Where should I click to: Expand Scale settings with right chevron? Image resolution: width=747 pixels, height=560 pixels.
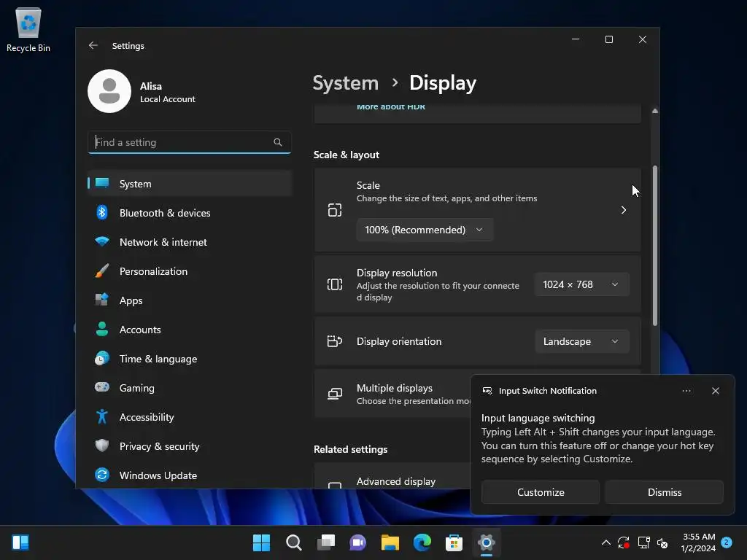pyautogui.click(x=624, y=210)
